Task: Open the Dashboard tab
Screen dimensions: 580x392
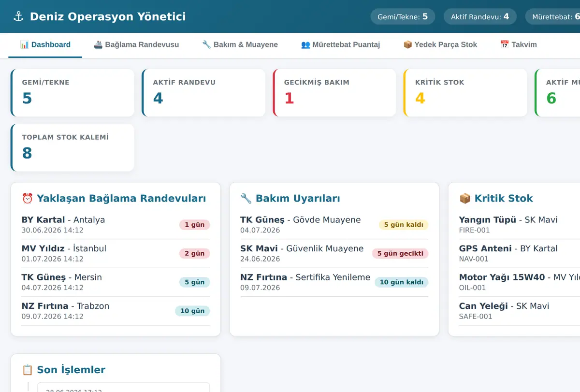Action: (x=45, y=45)
